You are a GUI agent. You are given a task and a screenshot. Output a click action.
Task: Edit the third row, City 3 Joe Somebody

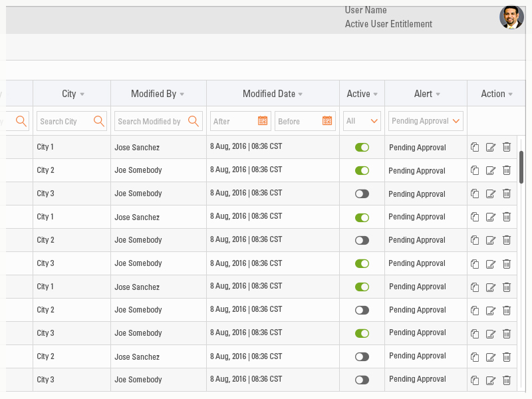pos(491,194)
